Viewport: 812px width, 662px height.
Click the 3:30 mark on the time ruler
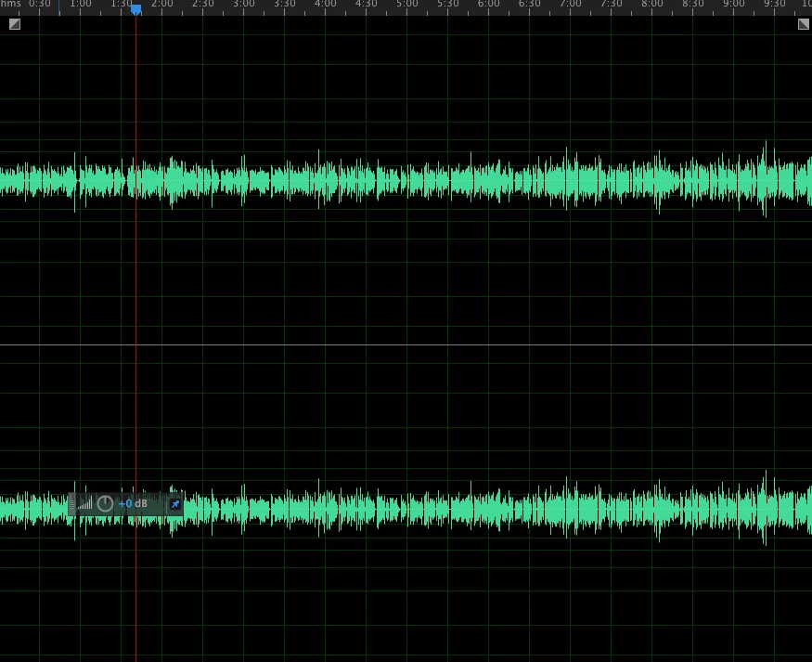(x=285, y=4)
